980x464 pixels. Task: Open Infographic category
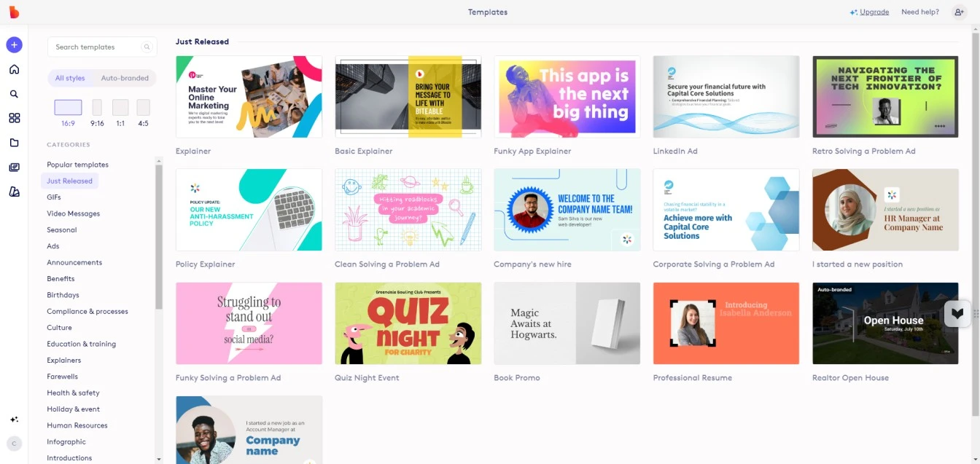[x=66, y=441]
